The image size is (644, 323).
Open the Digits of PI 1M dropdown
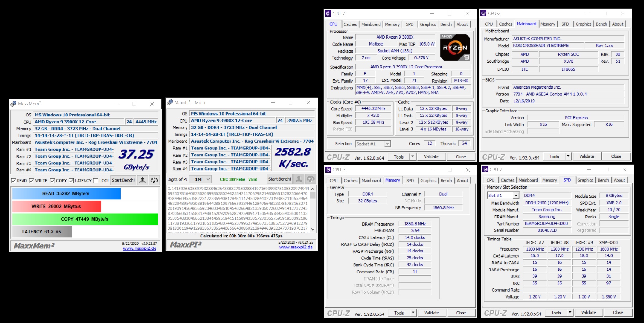pos(200,179)
